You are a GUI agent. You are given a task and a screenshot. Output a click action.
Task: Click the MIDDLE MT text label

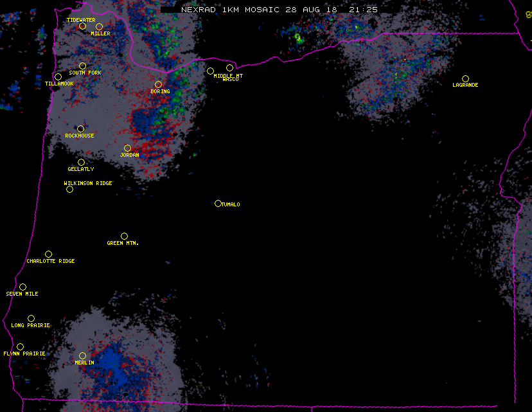pos(228,75)
